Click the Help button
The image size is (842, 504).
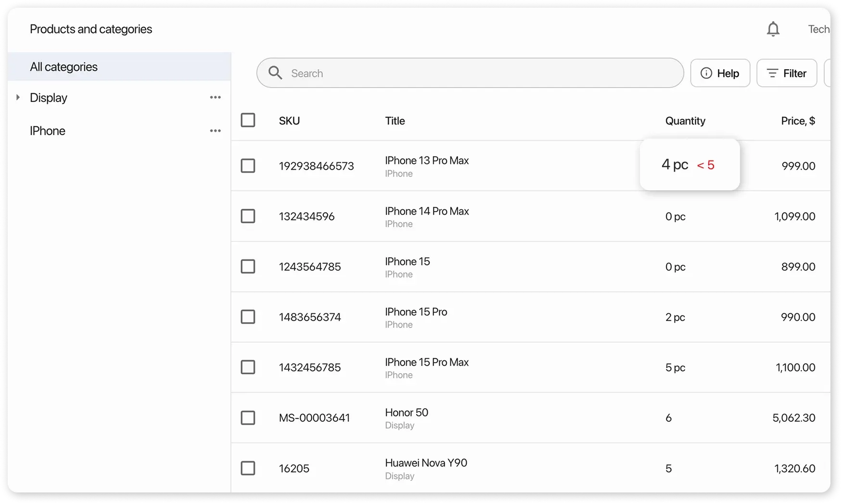click(720, 73)
